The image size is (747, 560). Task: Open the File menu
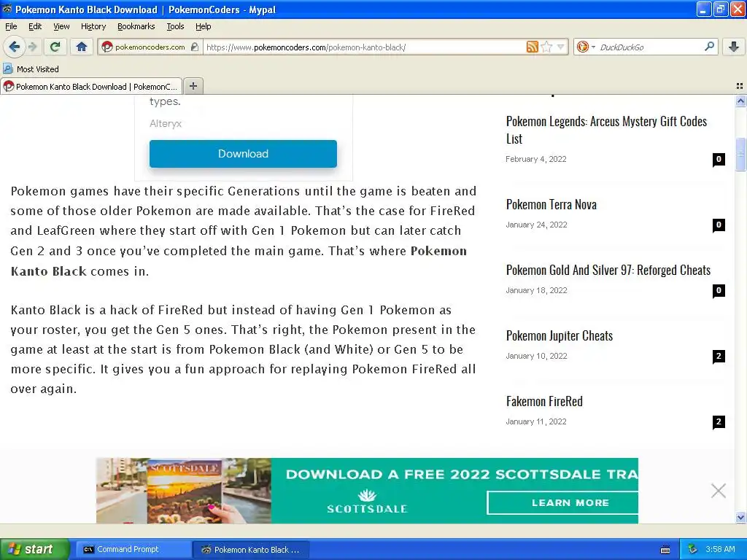(x=11, y=26)
